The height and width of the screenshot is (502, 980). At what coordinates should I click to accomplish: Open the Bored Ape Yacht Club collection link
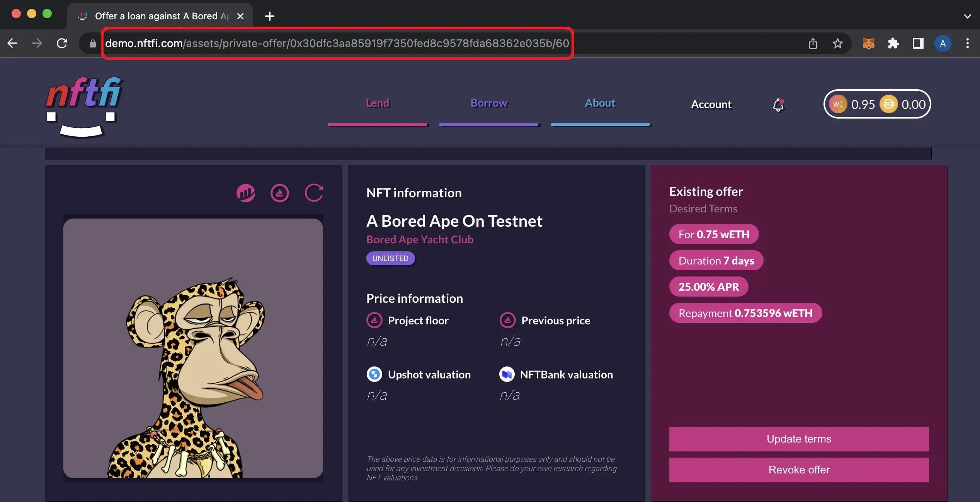tap(420, 239)
